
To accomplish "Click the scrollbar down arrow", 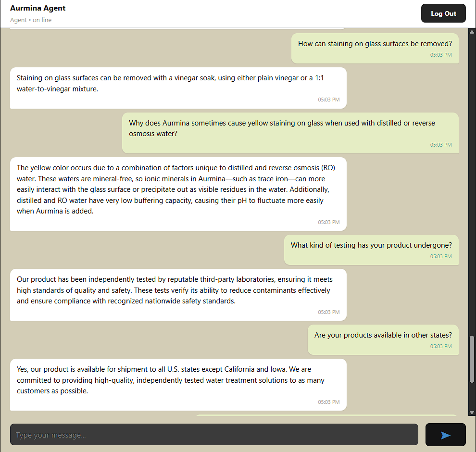I will [472, 412].
